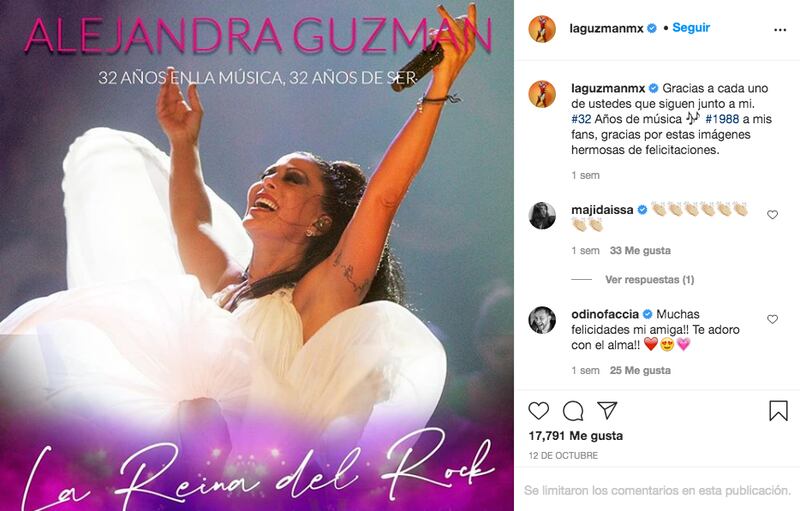
Task: Like odinofaccia's comment
Action: (772, 319)
